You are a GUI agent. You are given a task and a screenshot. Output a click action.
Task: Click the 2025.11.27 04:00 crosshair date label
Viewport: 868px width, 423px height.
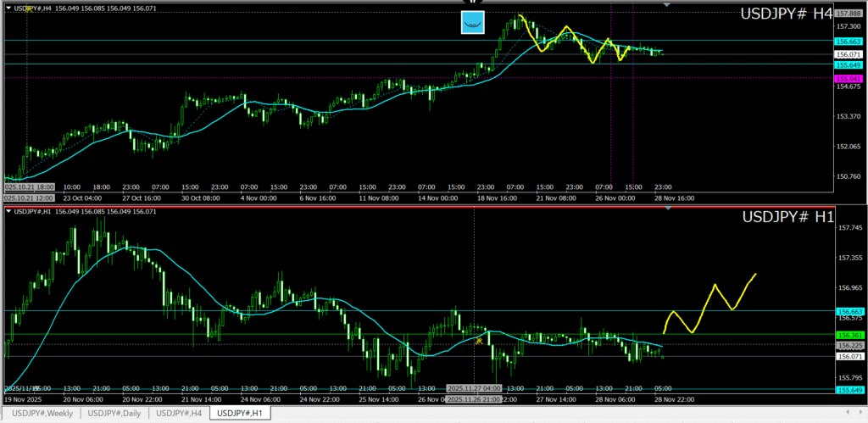tap(474, 388)
